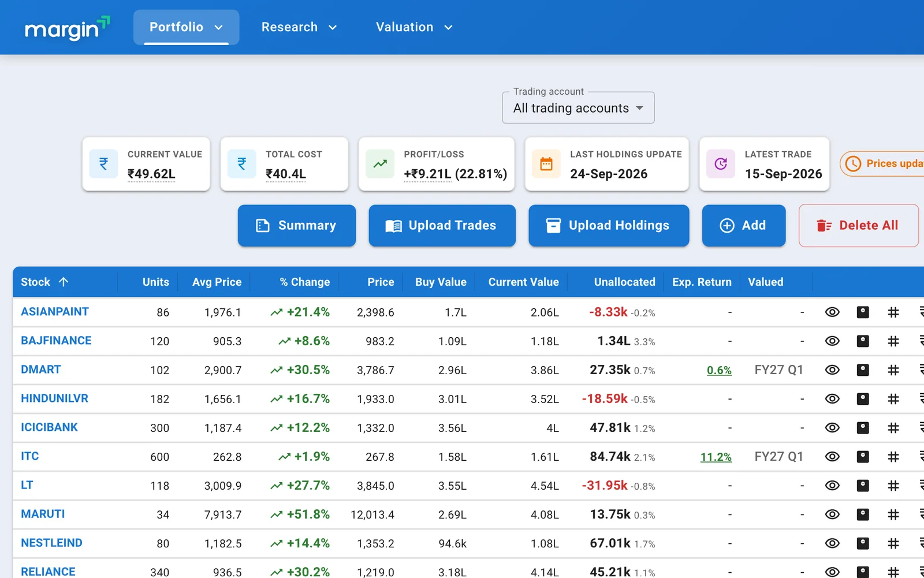Click eye icon in NESTLEIND row

click(832, 543)
